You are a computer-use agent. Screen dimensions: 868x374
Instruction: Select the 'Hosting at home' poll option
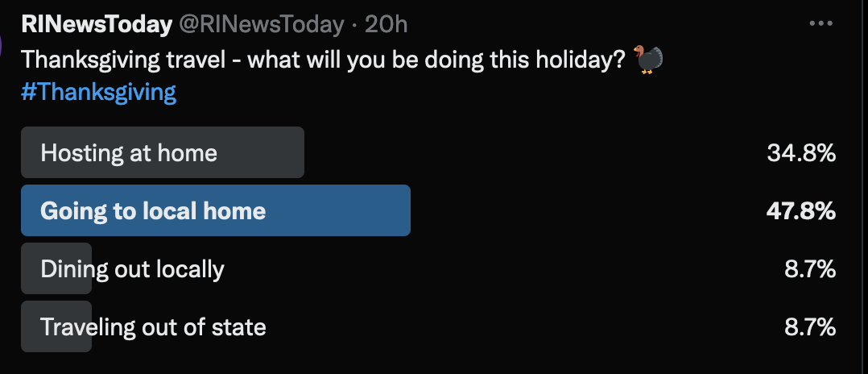[129, 152]
